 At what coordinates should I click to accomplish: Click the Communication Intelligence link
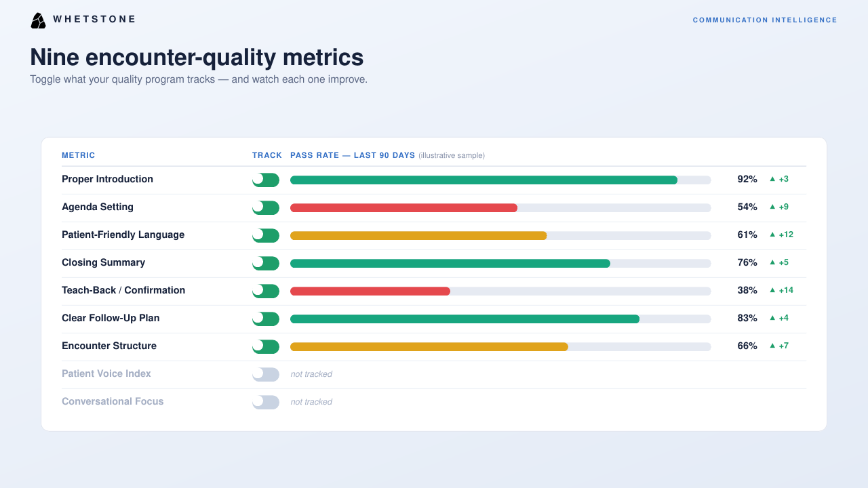point(765,20)
